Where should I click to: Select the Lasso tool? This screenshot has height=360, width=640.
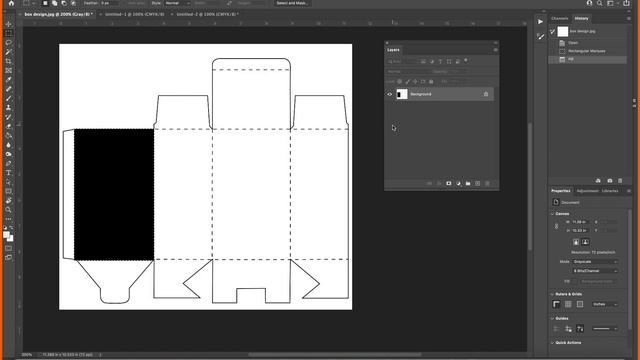coord(8,43)
